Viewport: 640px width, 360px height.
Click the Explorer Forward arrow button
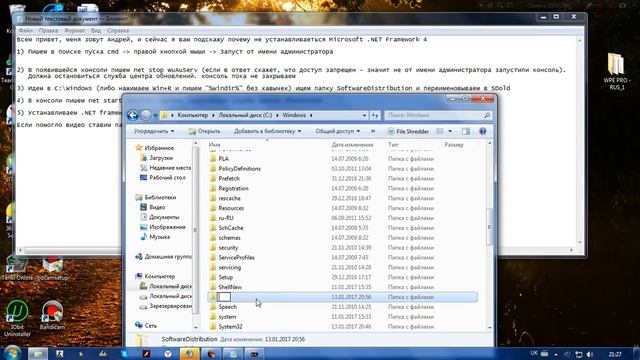(x=146, y=116)
